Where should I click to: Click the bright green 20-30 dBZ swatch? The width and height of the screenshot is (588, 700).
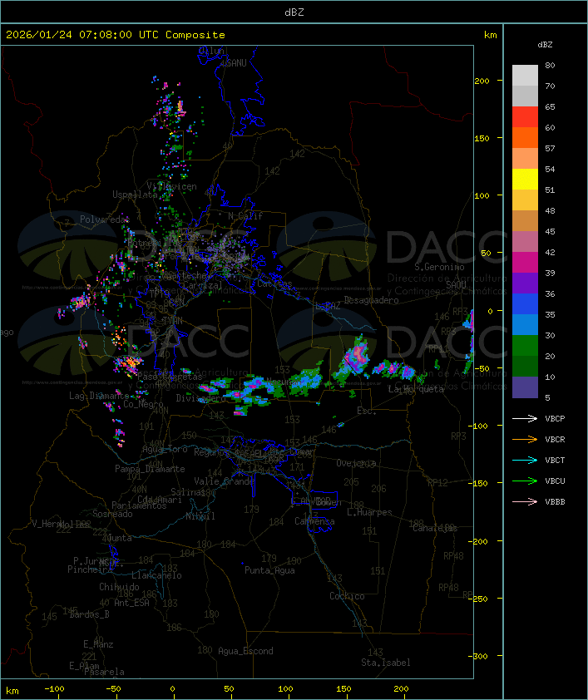pyautogui.click(x=525, y=346)
